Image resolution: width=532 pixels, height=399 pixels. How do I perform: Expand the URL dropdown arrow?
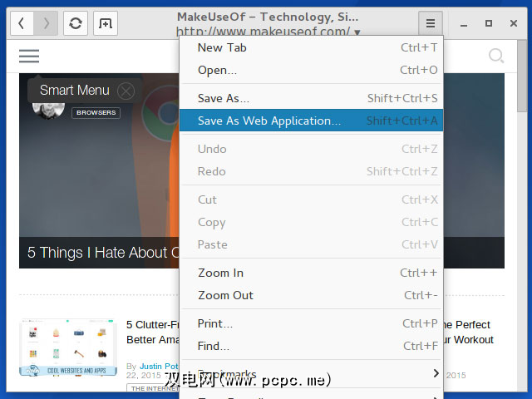357,32
